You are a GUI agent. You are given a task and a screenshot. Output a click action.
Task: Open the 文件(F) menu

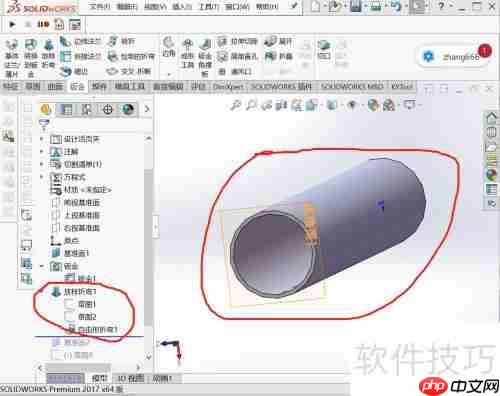(100, 6)
